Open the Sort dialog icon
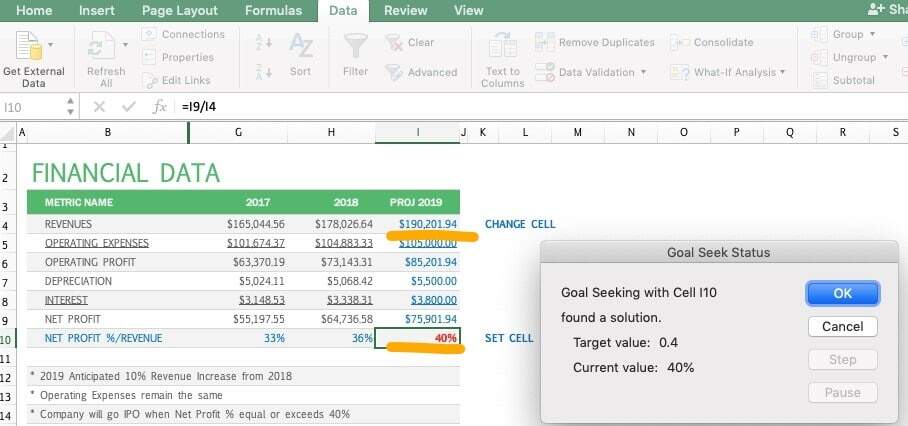 coord(301,46)
